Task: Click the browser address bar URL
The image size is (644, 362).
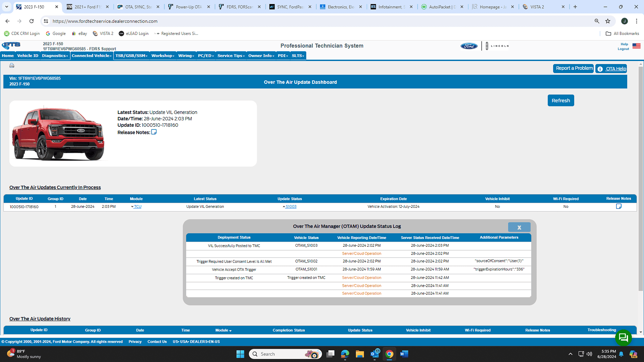Action: [x=105, y=21]
